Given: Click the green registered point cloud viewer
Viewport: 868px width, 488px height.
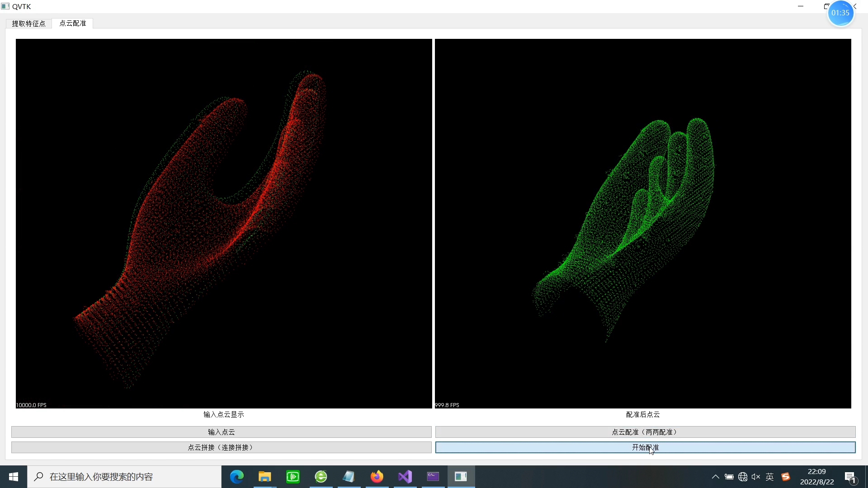Looking at the screenshot, I should click(x=642, y=224).
